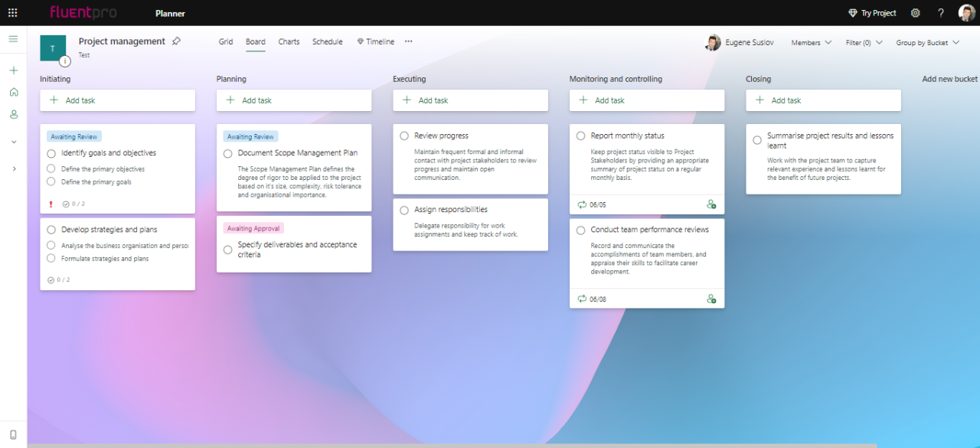
Task: Open Help via the question mark icon
Action: coord(941,13)
